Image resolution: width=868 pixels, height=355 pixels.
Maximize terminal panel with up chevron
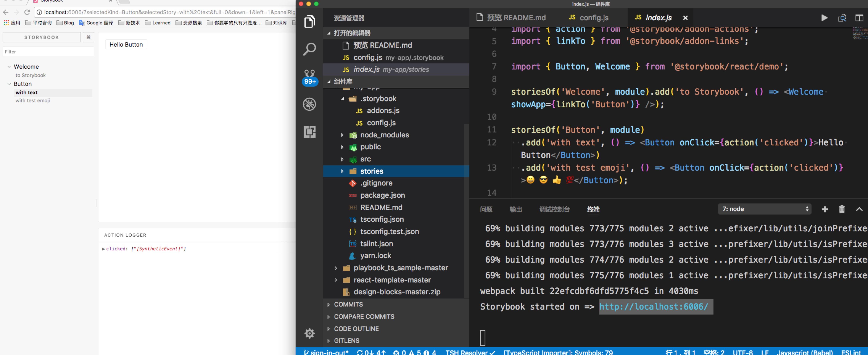pos(859,209)
